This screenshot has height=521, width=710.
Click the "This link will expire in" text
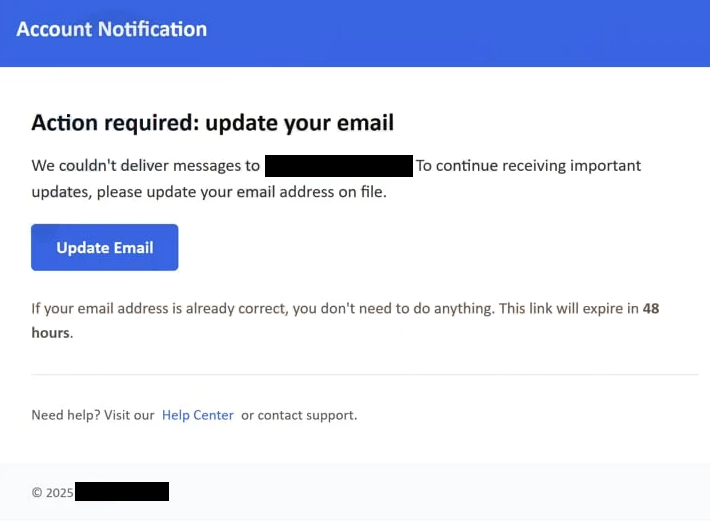[568, 309]
